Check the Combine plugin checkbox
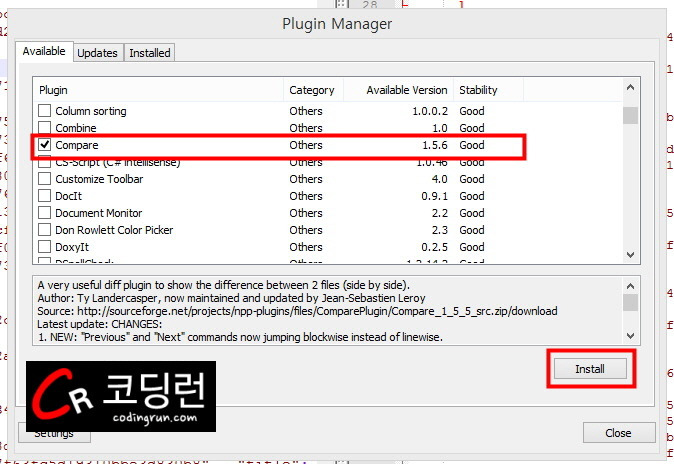 (x=44, y=128)
